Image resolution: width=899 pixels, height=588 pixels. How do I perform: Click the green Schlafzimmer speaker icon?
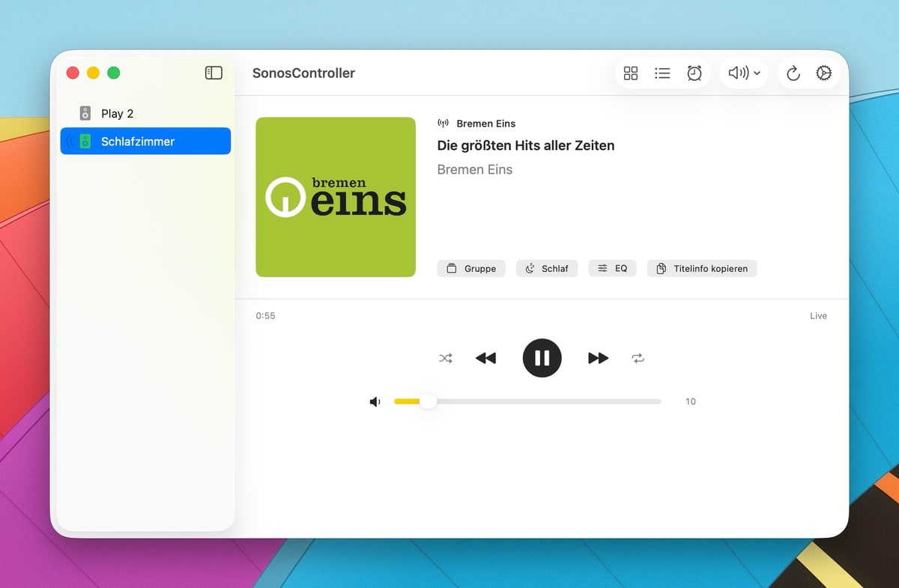(x=85, y=141)
